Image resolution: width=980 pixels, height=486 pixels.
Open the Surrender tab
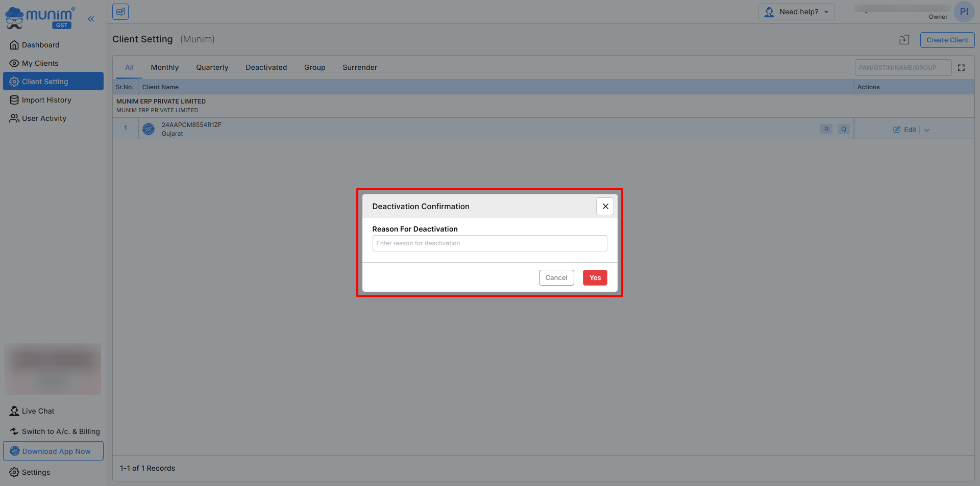click(x=359, y=67)
